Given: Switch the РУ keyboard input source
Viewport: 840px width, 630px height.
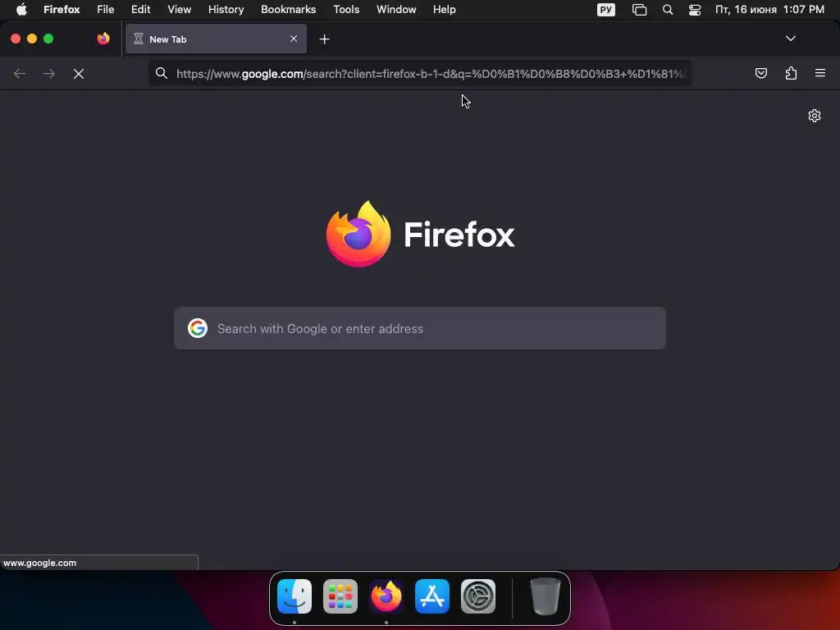Looking at the screenshot, I should 606,10.
